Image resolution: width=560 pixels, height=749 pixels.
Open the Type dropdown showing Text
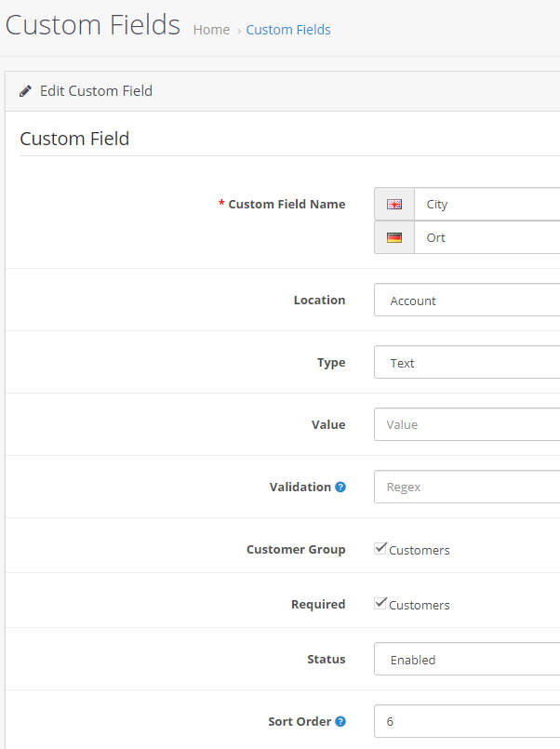click(467, 362)
